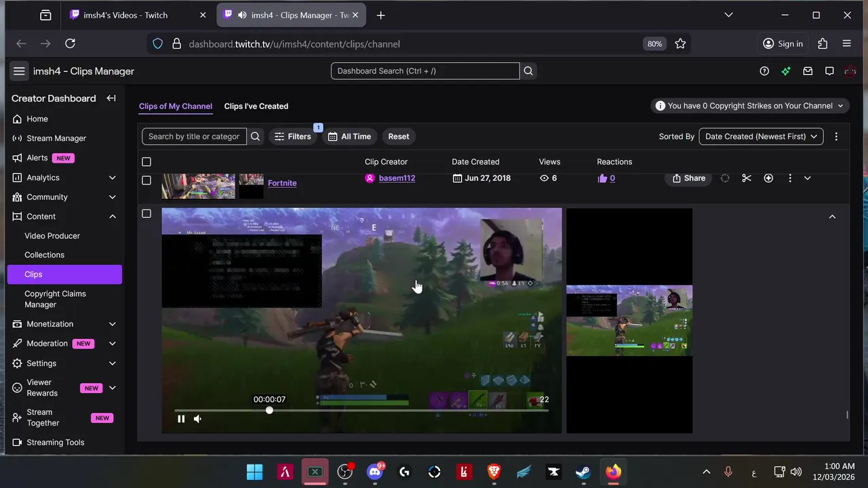Open the Firefox application menu
Image resolution: width=868 pixels, height=488 pixels.
846,43
